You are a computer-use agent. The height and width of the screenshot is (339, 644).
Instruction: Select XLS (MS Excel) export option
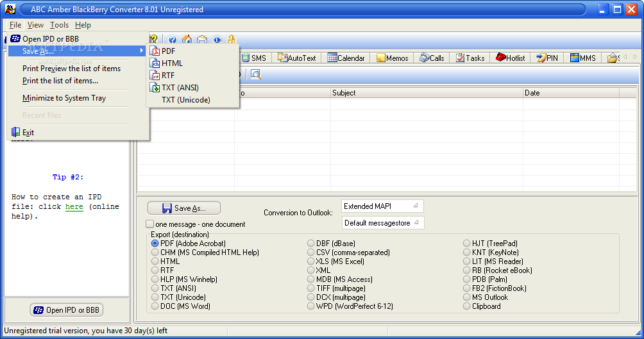[x=311, y=261]
